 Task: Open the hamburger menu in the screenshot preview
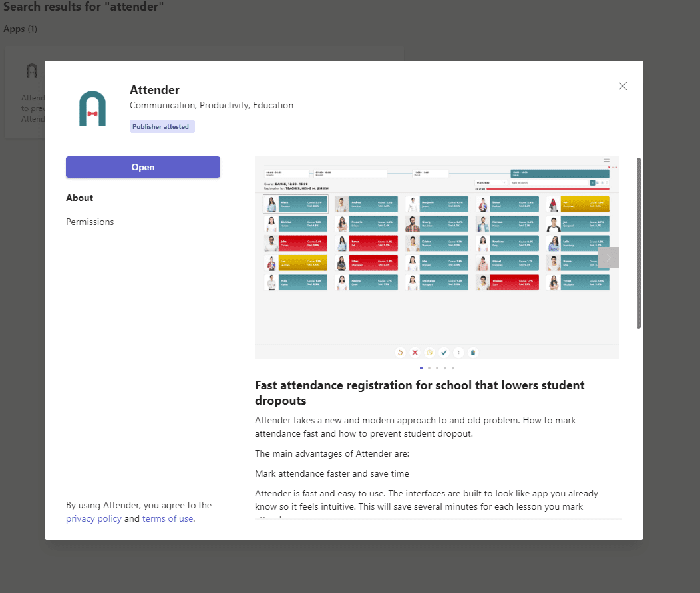[x=606, y=160]
